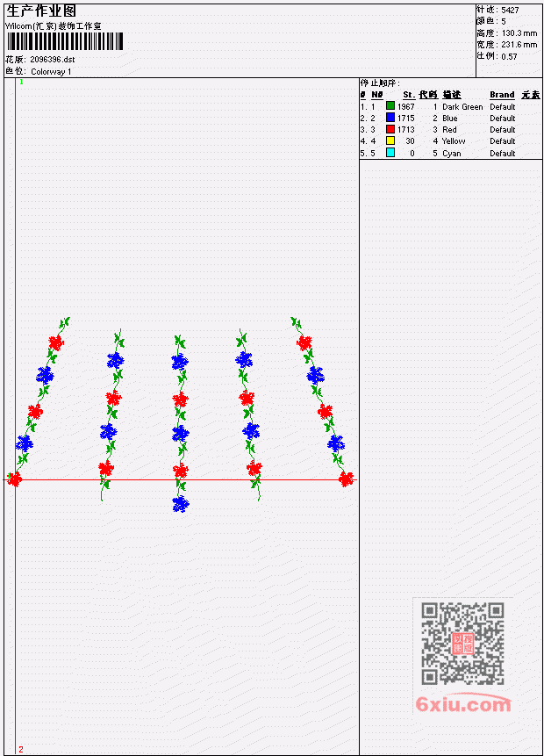544x756 pixels.
Task: Select the Blue thread color swatch
Action: pyautogui.click(x=390, y=118)
